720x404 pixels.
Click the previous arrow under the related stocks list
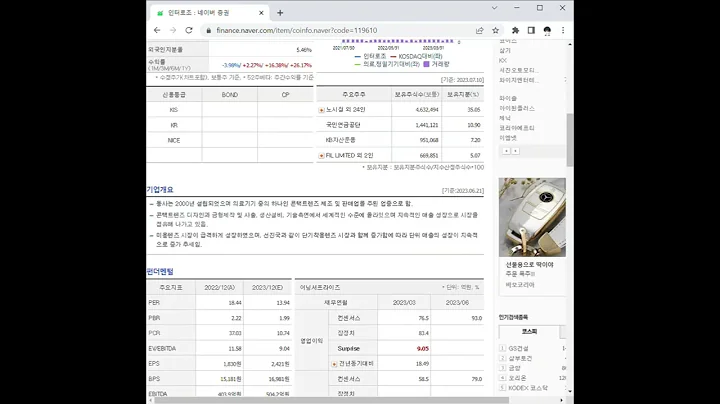click(x=506, y=151)
